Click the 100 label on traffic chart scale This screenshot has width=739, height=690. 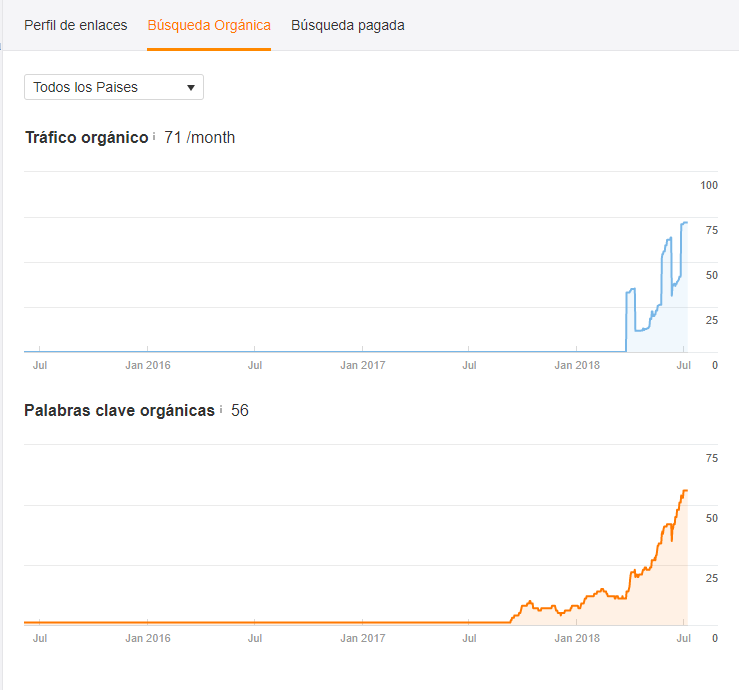710,185
